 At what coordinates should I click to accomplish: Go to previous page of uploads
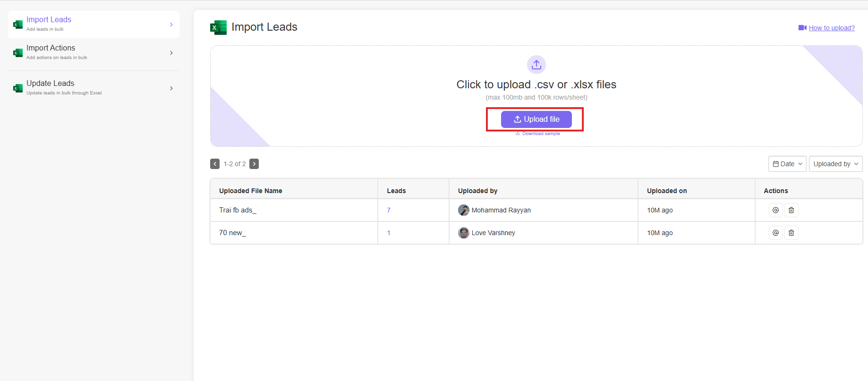click(x=215, y=164)
